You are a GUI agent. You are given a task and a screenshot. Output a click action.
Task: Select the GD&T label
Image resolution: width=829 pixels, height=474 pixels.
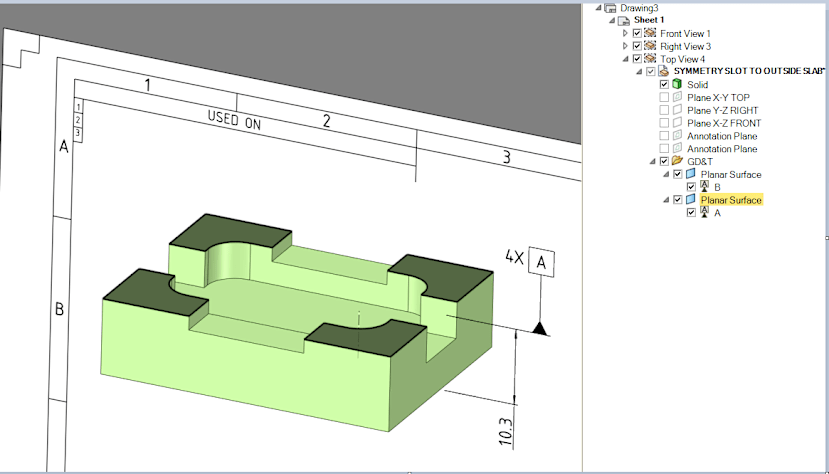[699, 162]
